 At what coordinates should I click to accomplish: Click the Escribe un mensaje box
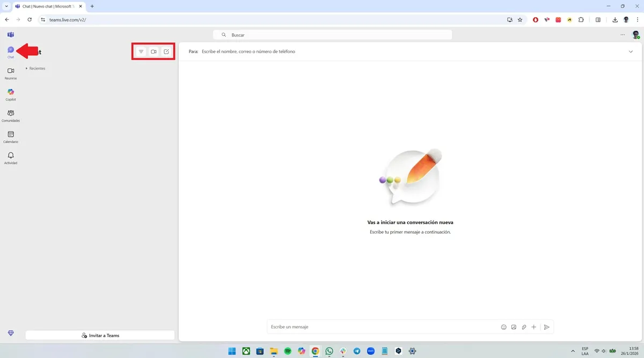coord(383,327)
